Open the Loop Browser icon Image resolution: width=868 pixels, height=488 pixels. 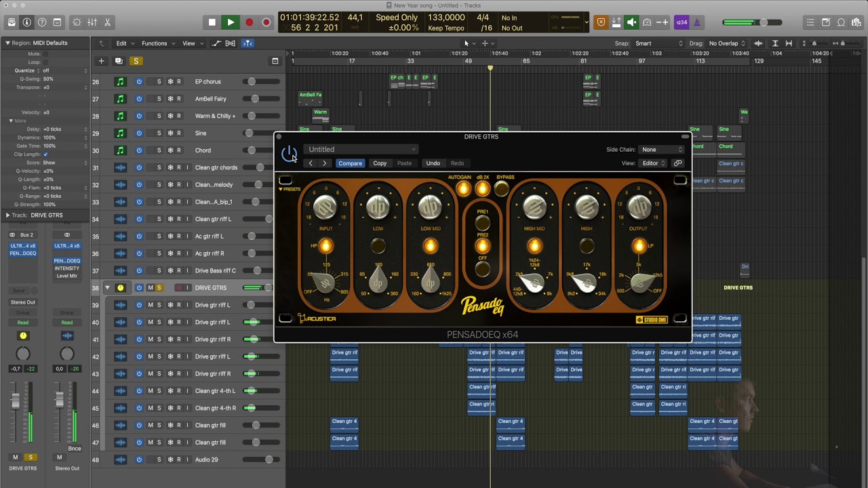[x=841, y=22]
